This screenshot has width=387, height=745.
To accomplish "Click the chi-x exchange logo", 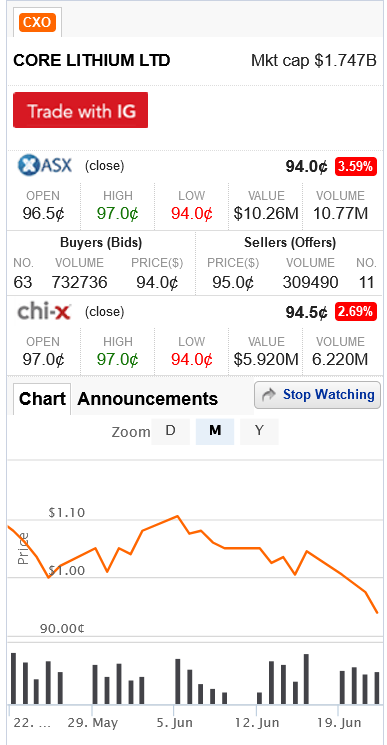I will [44, 312].
